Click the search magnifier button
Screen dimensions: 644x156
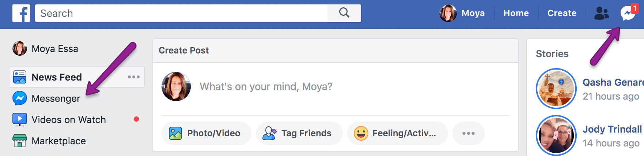pyautogui.click(x=344, y=13)
